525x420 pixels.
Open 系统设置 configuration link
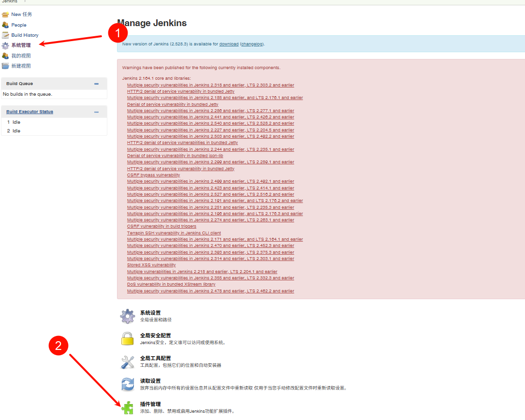pyautogui.click(x=150, y=313)
